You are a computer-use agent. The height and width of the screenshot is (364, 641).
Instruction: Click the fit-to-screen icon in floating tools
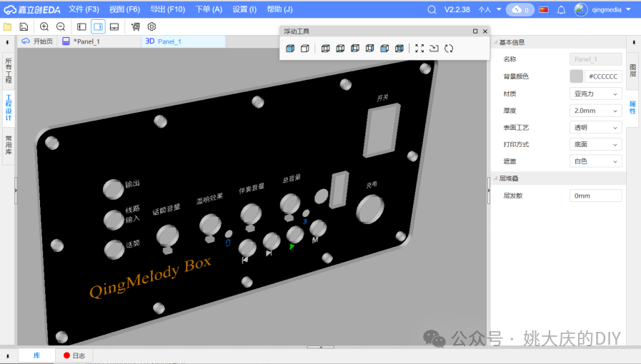click(419, 49)
